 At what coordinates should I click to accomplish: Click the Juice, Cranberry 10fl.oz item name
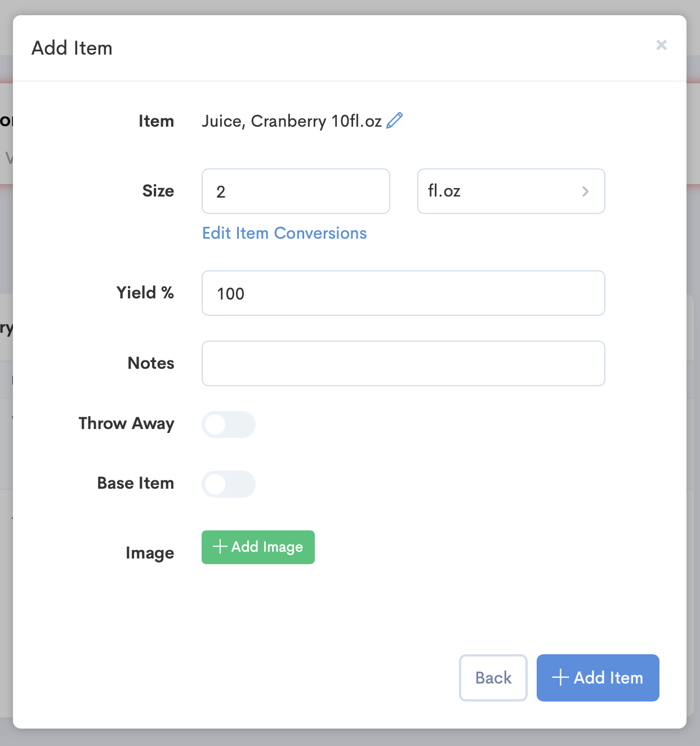coord(292,121)
